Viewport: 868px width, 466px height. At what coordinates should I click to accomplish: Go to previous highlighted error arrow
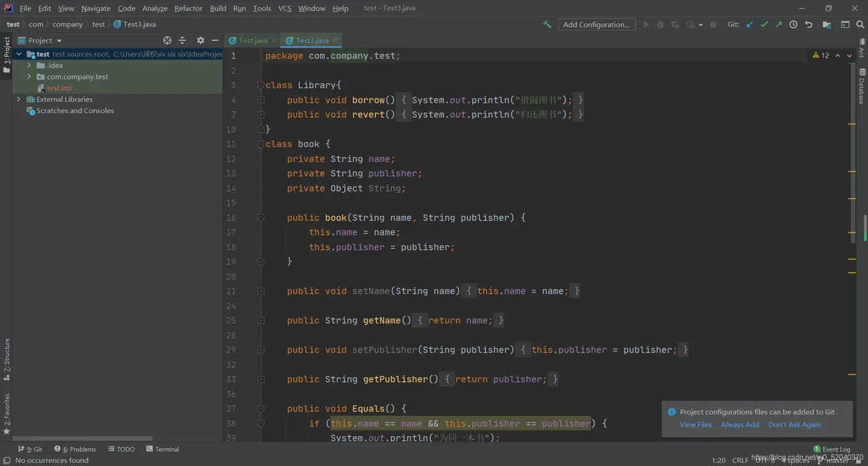click(838, 55)
